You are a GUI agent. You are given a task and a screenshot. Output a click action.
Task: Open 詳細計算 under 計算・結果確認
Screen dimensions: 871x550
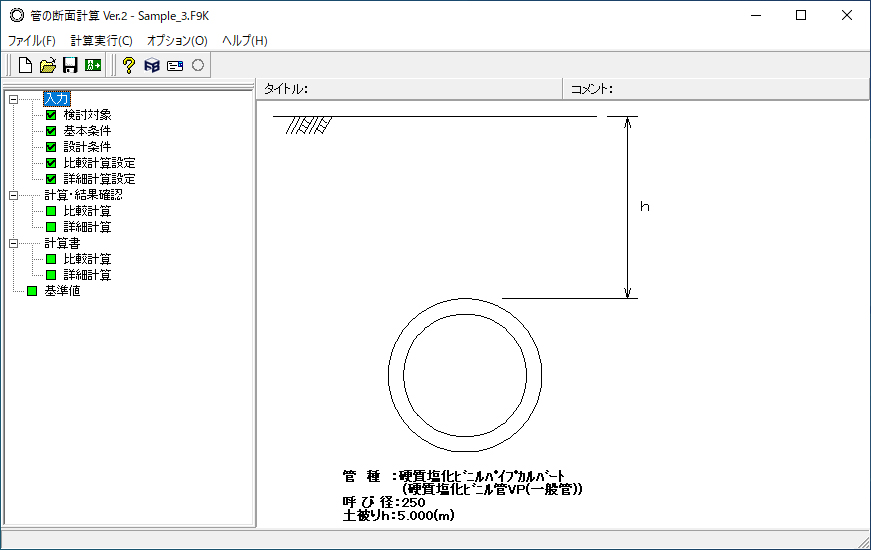tap(87, 227)
